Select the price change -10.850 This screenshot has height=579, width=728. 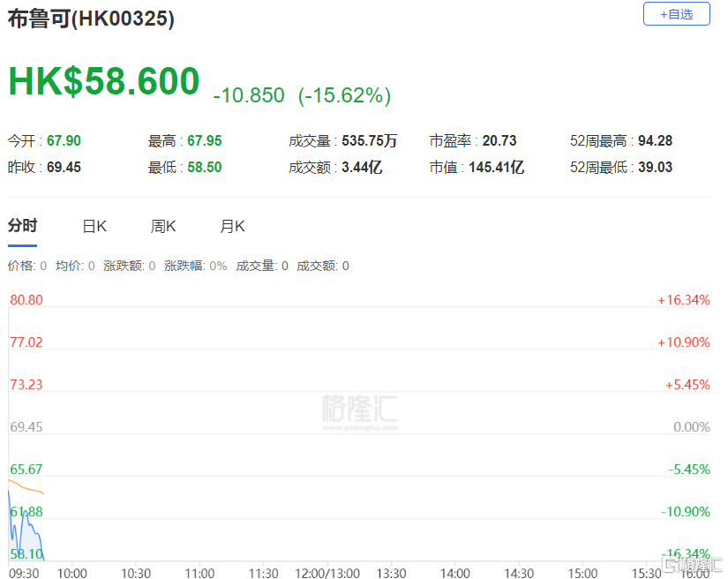click(x=248, y=95)
